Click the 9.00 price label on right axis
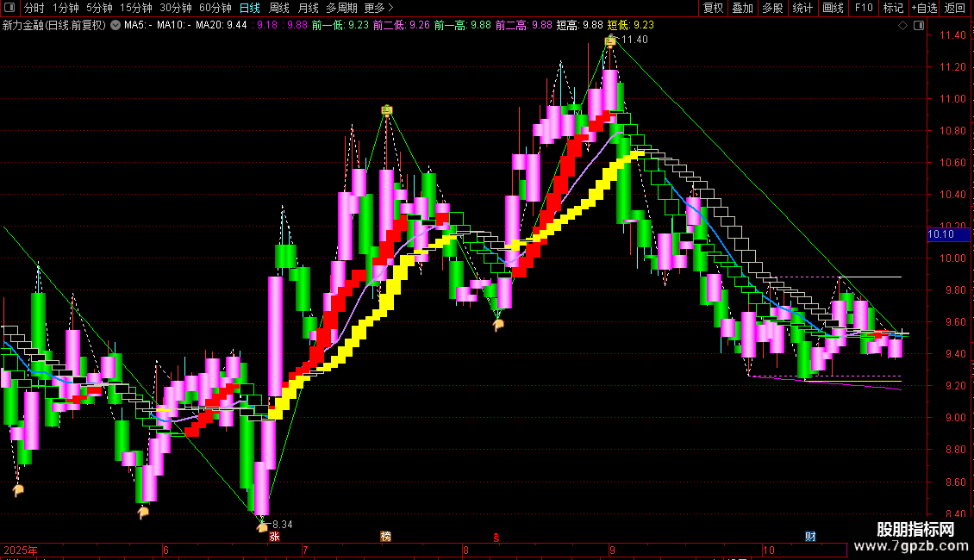Screen dimensions: 974x560 tap(955, 418)
